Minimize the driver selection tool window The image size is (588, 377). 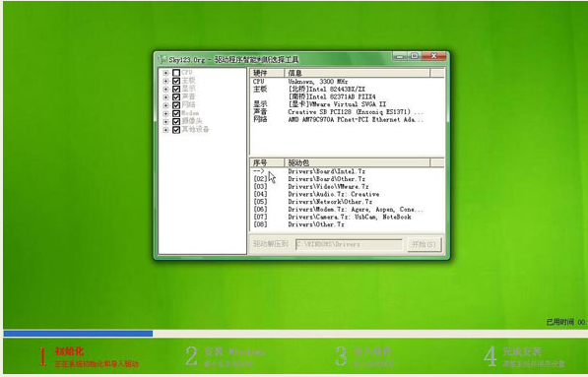[400, 56]
